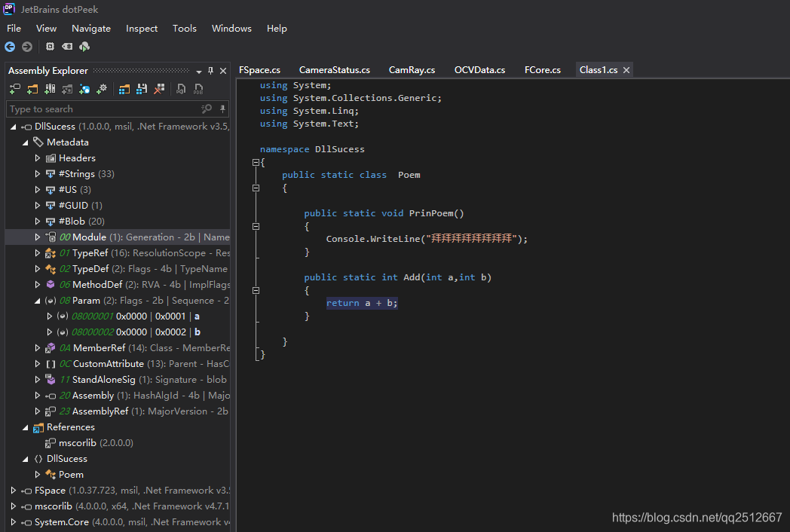The height and width of the screenshot is (532, 790).
Task: Expand the #Strings (33) node
Action: point(37,174)
